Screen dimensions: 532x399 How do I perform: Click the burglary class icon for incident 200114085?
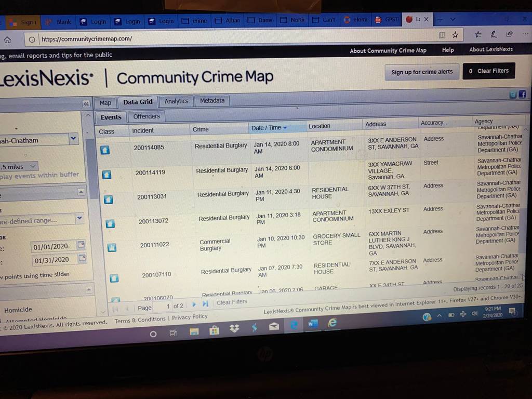(105, 150)
